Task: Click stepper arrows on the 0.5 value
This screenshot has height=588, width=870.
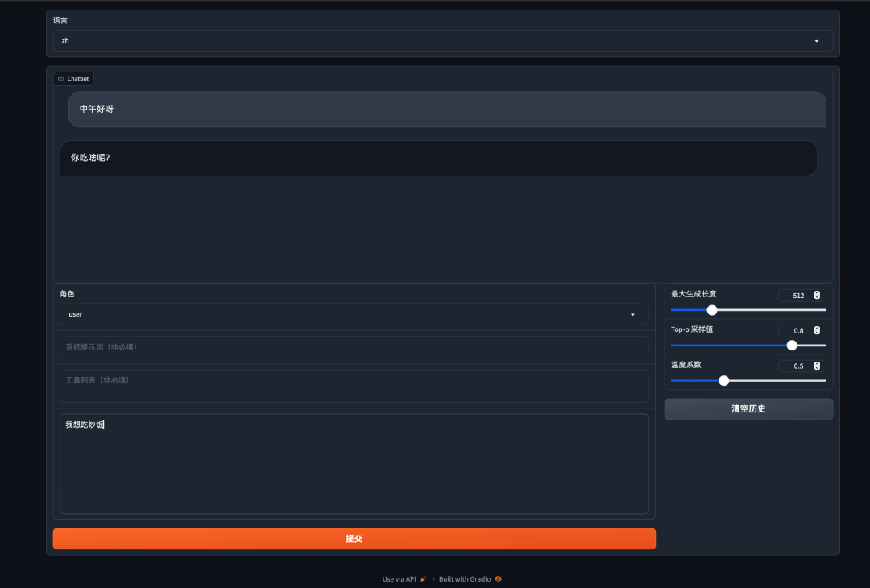Action: 817,366
